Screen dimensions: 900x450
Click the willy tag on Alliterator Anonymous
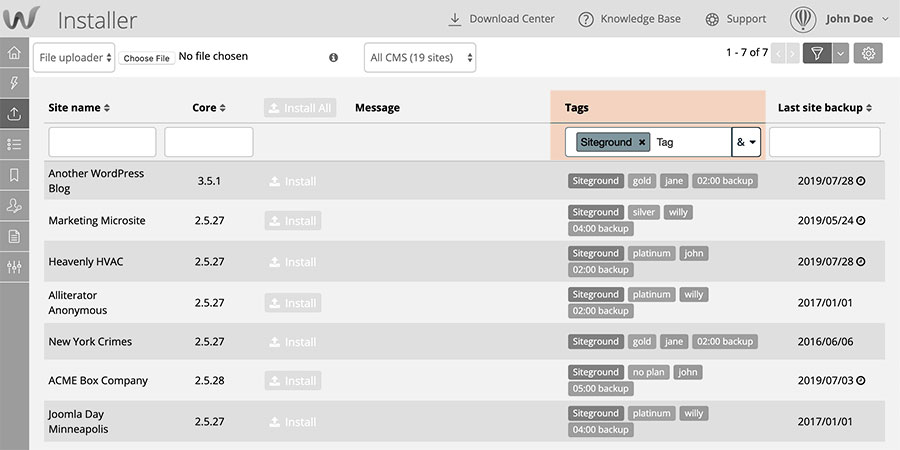click(693, 294)
